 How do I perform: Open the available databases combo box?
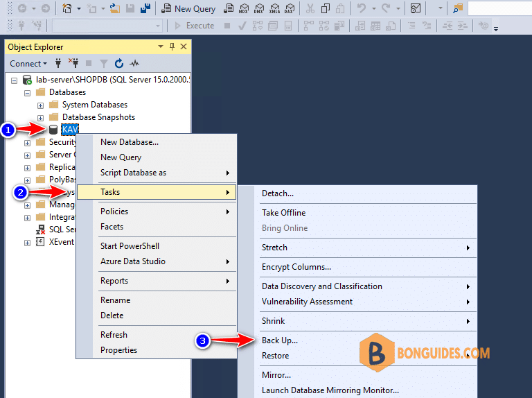tap(107, 26)
